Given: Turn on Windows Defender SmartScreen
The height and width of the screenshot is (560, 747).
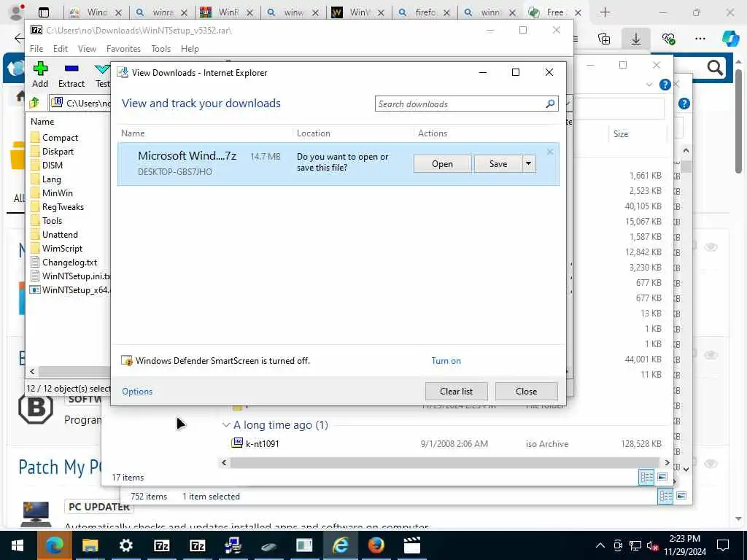Looking at the screenshot, I should 446,361.
